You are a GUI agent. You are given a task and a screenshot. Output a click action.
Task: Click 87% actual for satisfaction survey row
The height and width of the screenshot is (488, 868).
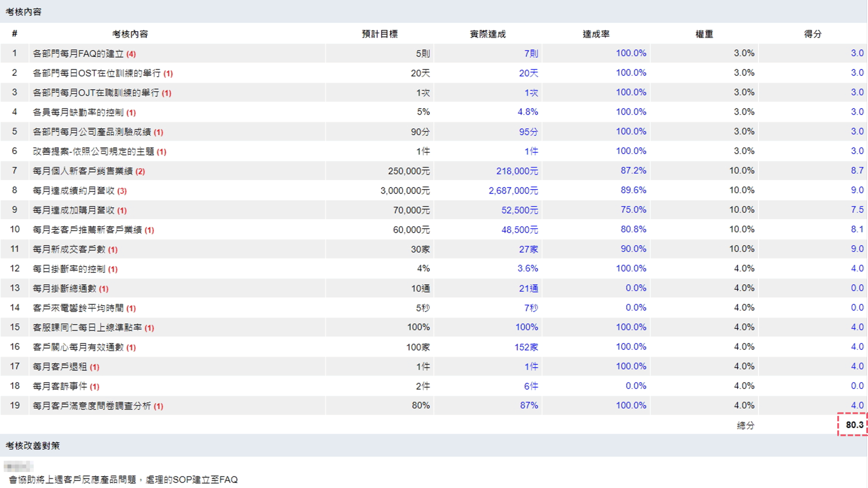[x=529, y=406]
